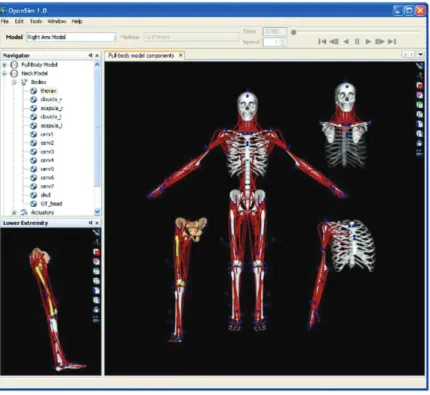The image size is (430, 395).
Task: Click the Speed spinner arrows
Action: click(x=283, y=42)
